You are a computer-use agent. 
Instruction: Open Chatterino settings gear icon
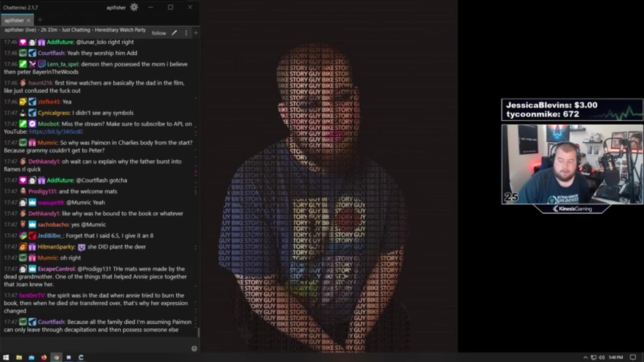point(134,7)
